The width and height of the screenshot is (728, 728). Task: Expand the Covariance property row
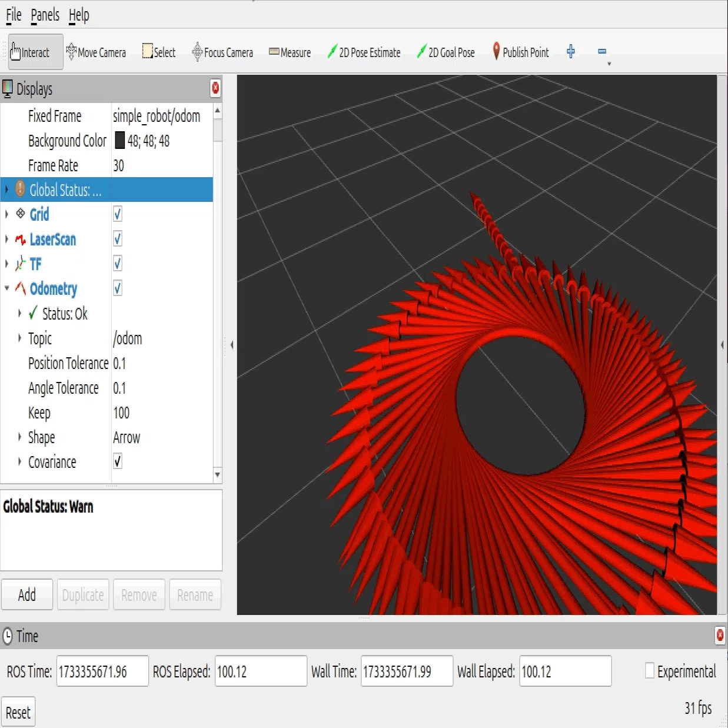coord(19,461)
